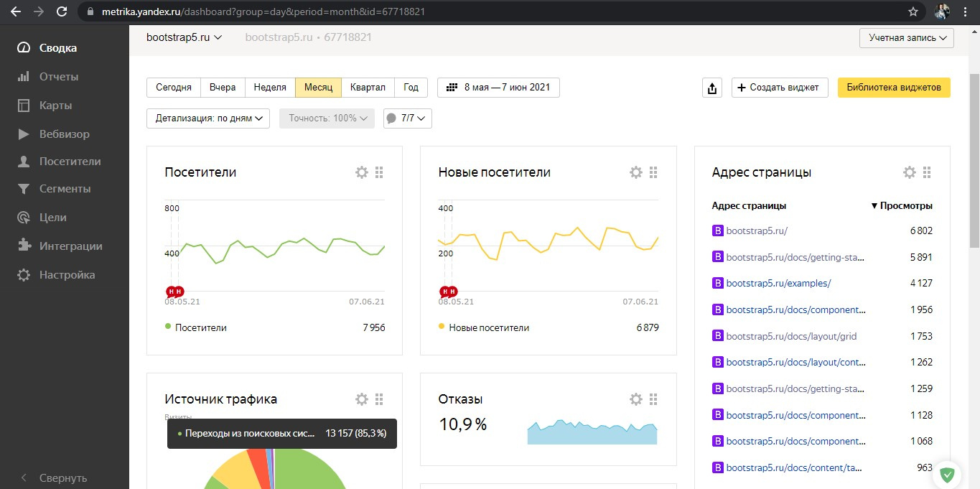Image resolution: width=980 pixels, height=489 pixels.
Task: Select the Вчера period
Action: pyautogui.click(x=223, y=88)
